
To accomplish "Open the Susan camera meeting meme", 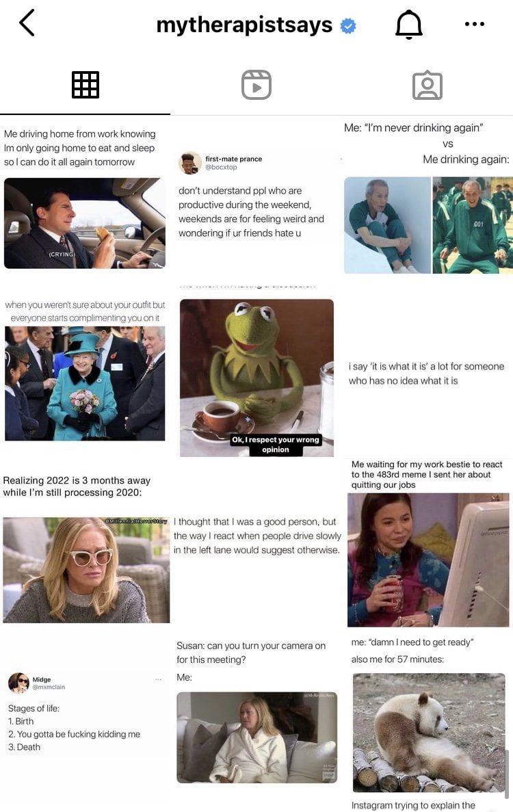I will (x=256, y=713).
